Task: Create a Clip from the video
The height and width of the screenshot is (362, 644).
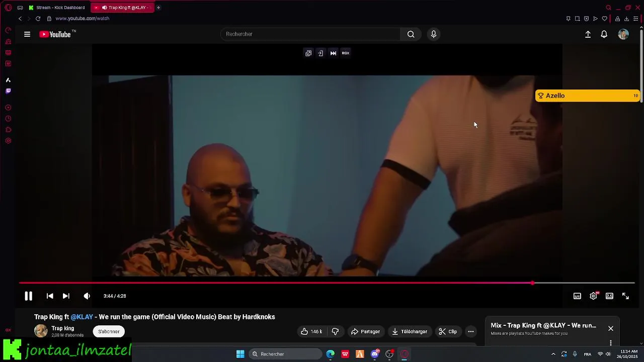Action: 448,332
